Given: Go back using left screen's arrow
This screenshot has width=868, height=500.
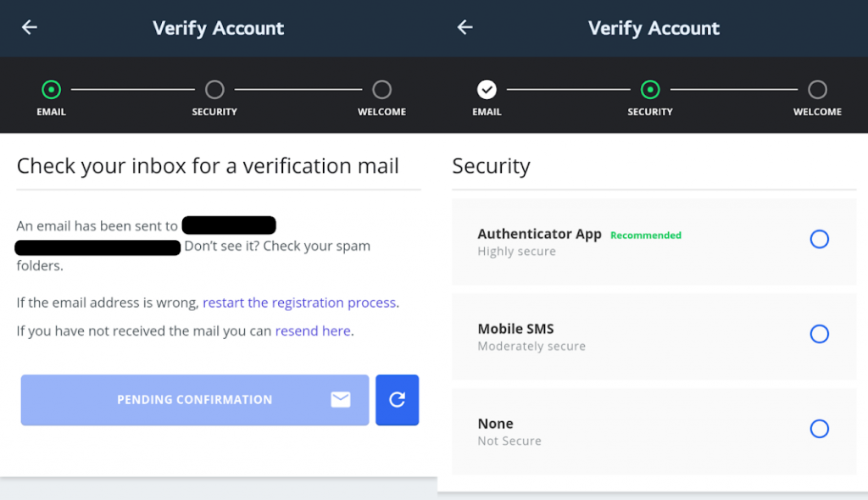Looking at the screenshot, I should [30, 27].
